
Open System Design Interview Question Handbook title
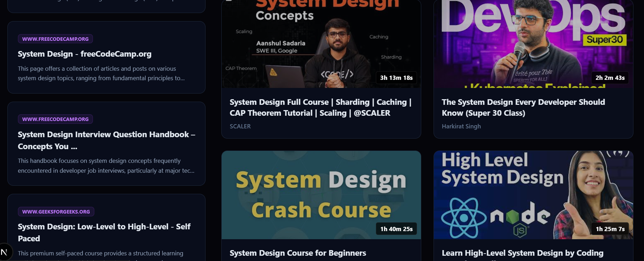[x=106, y=140]
